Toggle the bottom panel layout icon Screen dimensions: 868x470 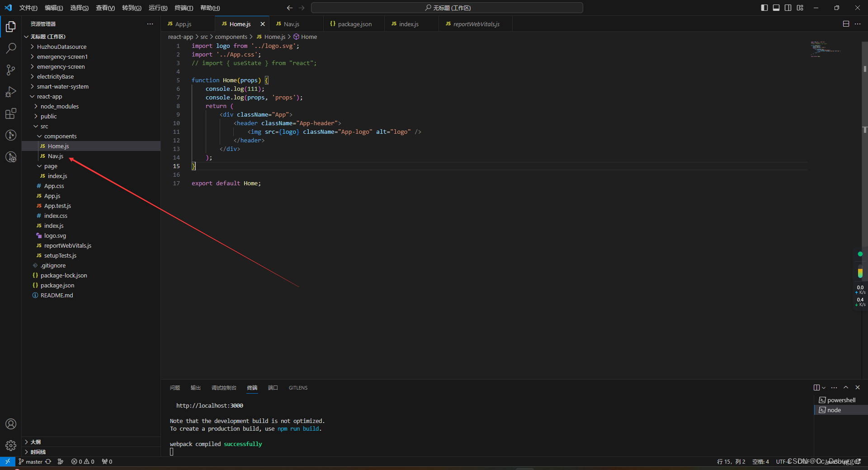pos(776,8)
